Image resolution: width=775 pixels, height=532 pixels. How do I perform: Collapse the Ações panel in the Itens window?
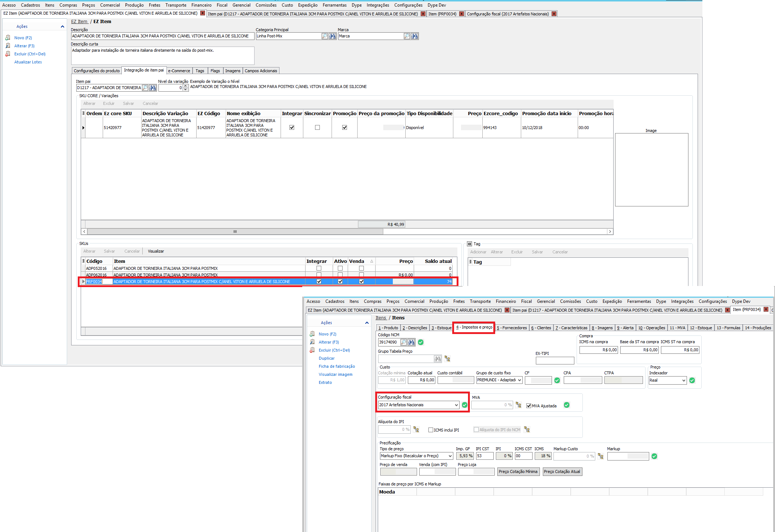[367, 323]
